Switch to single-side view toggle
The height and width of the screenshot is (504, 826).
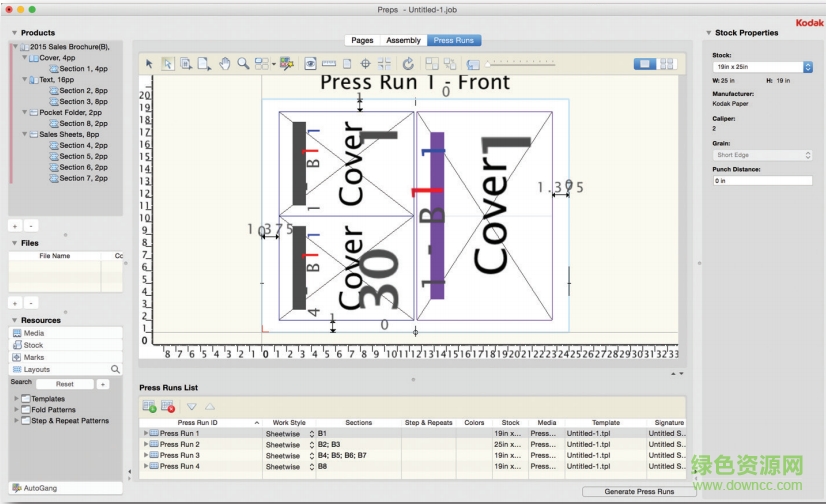tap(645, 63)
